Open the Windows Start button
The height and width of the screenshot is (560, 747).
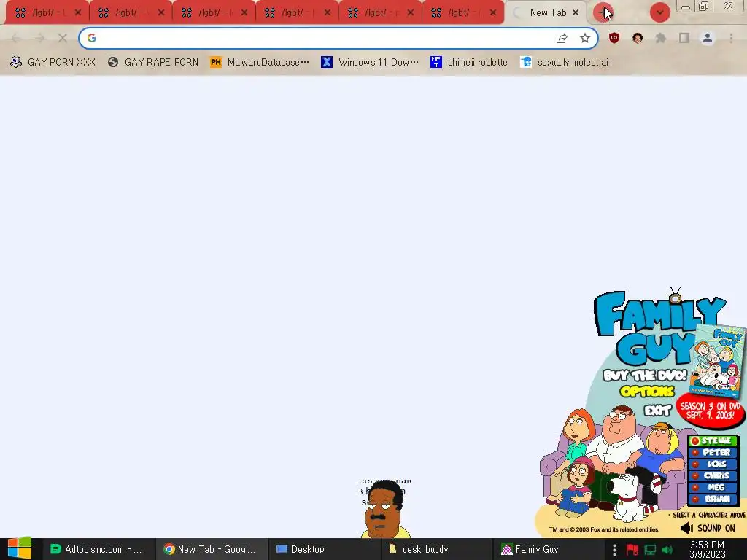[19, 549]
